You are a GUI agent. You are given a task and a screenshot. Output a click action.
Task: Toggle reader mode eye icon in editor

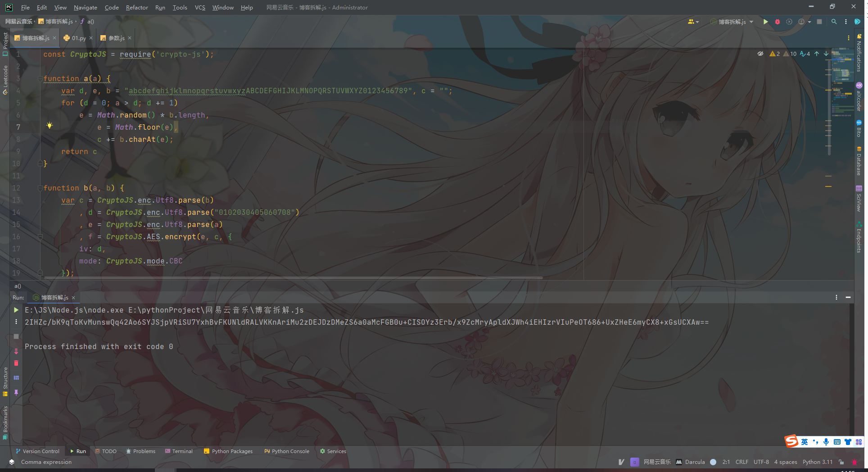(x=760, y=54)
